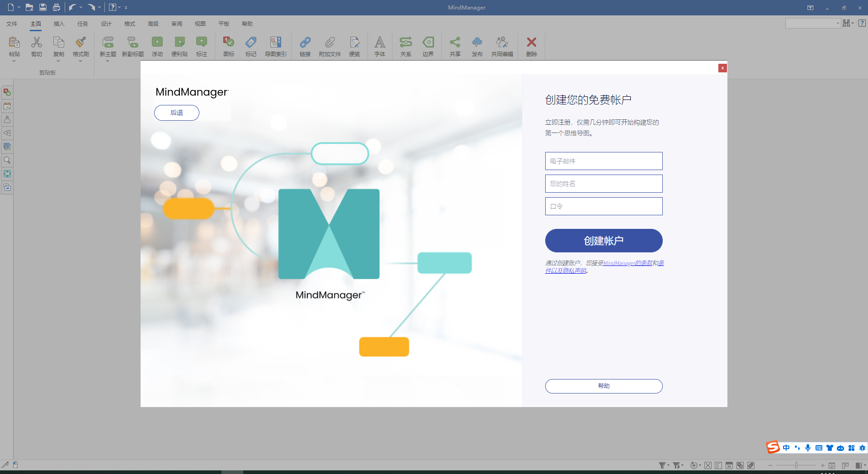The image size is (868, 474).
Task: Expand the 粘贴 paste dropdown arrow
Action: pyautogui.click(x=14, y=61)
